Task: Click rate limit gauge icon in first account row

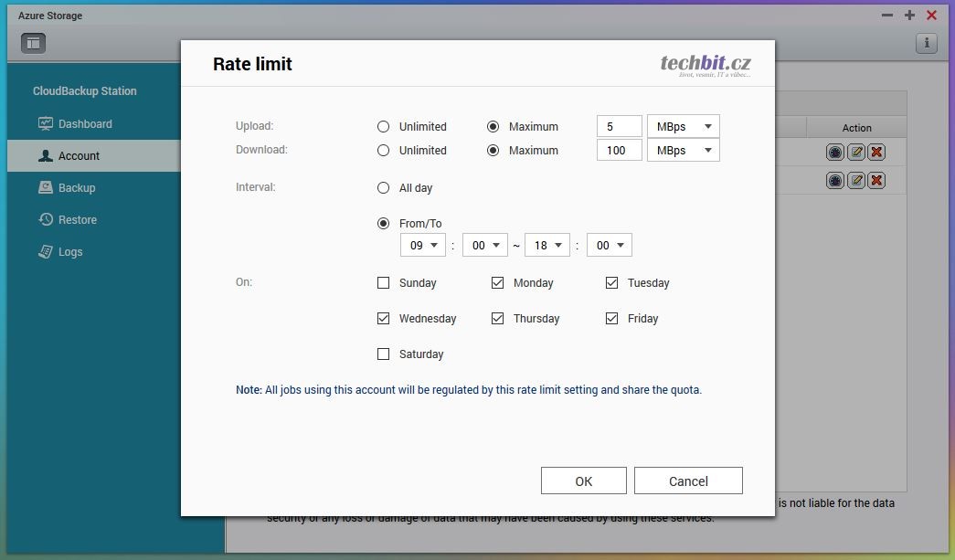Action: (835, 153)
